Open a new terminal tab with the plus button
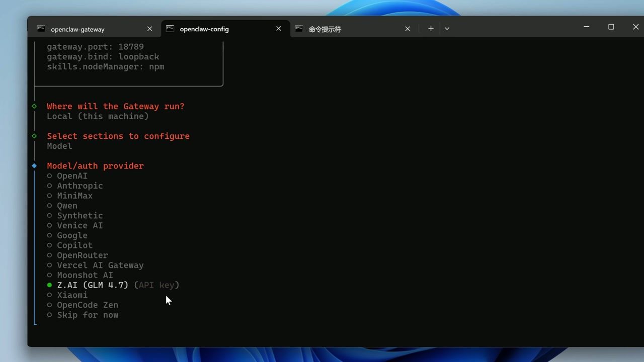Viewport: 644px width, 362px height. tap(431, 29)
